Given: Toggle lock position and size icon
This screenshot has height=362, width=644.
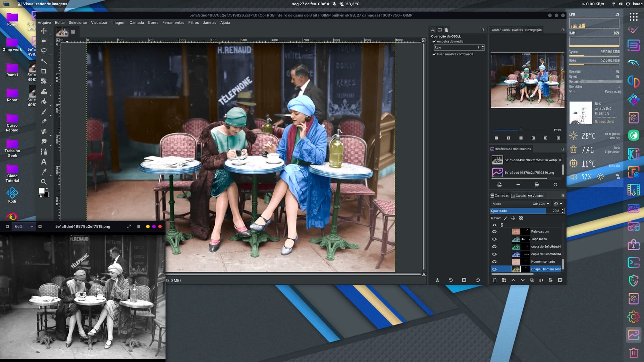Looking at the screenshot, I should (x=513, y=218).
